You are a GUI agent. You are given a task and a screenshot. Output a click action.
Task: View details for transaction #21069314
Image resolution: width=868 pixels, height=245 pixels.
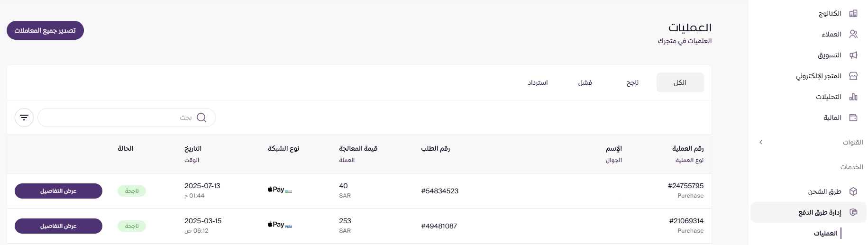[58, 226]
